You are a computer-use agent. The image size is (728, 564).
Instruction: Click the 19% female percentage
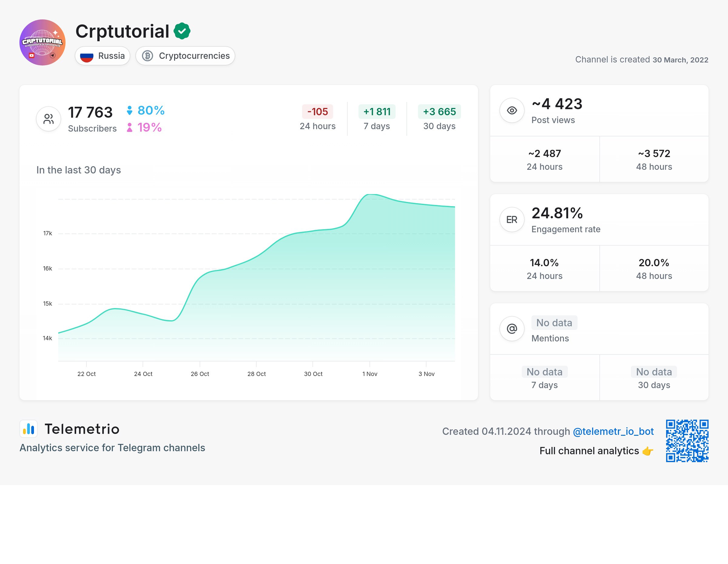click(150, 128)
